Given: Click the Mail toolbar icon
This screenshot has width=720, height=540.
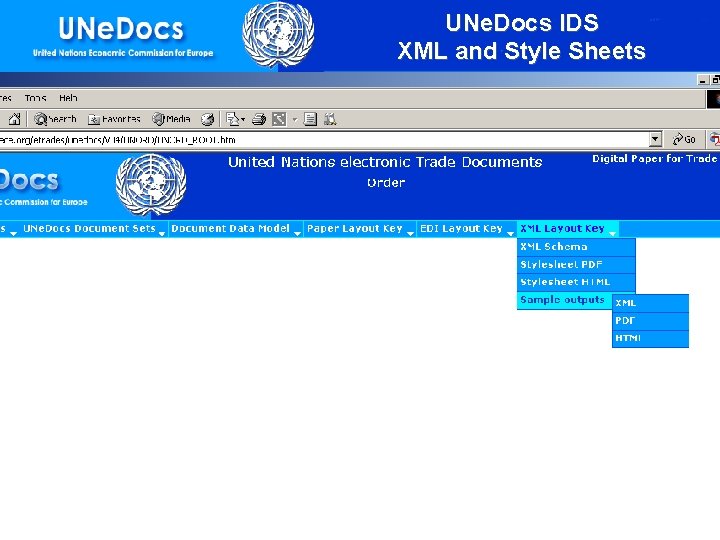Looking at the screenshot, I should (x=233, y=119).
